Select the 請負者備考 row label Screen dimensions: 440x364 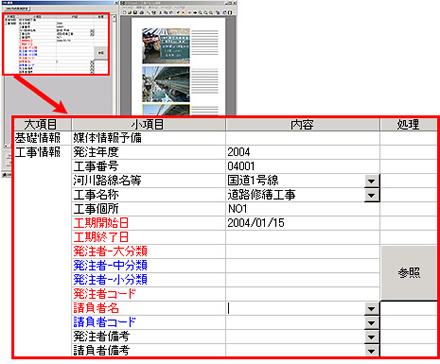pyautogui.click(x=101, y=350)
